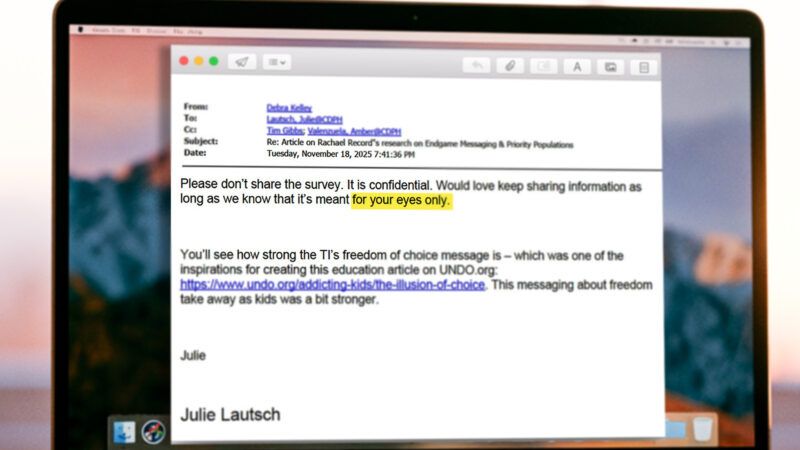Attach a file with paperclip icon
This screenshot has width=800, height=450.
pos(510,66)
